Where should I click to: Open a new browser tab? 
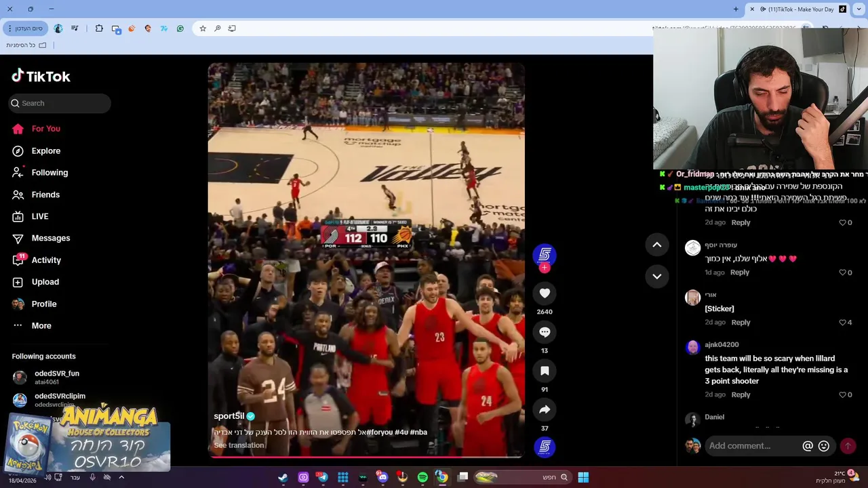coord(736,9)
